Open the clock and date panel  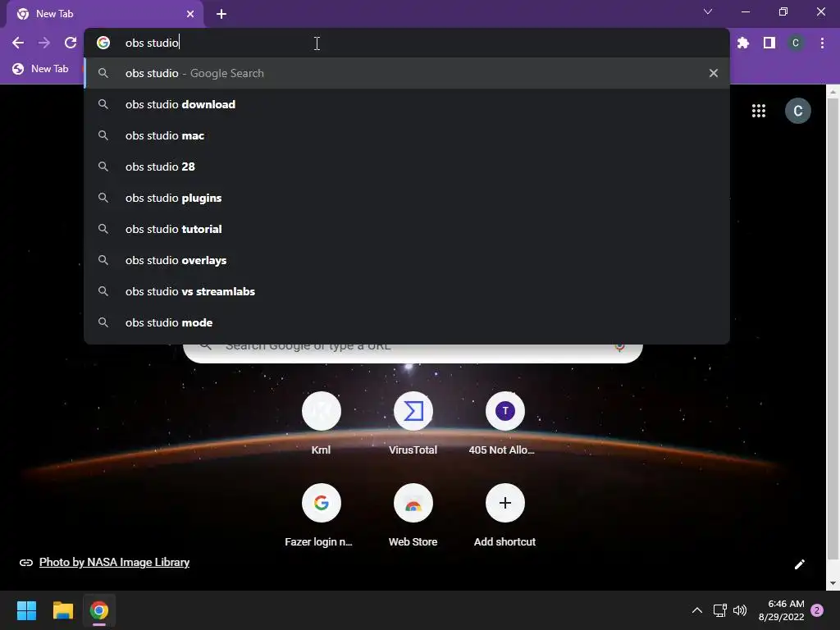pos(781,610)
